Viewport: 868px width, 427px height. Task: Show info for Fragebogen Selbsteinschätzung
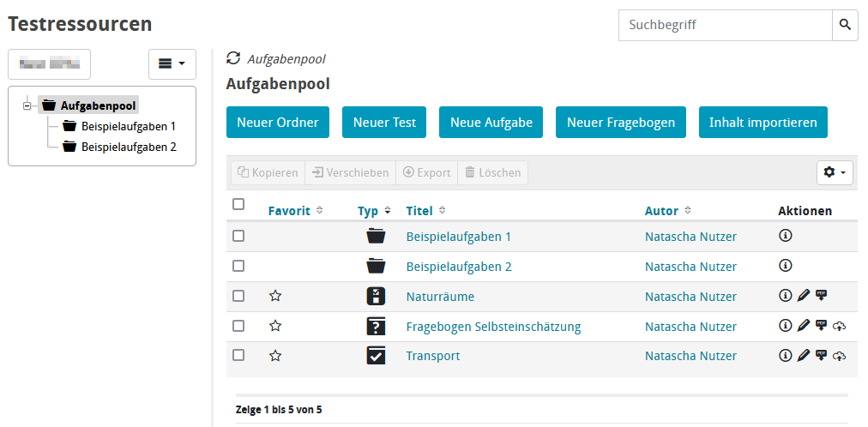tap(785, 326)
